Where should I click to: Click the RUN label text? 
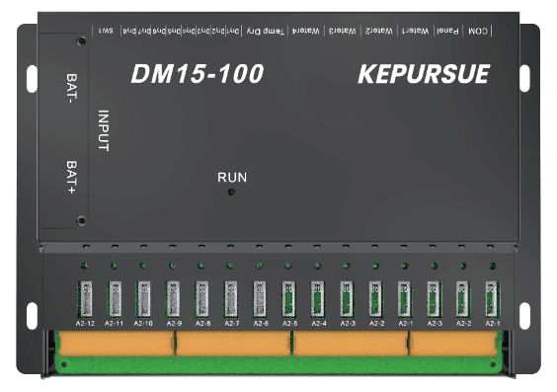click(x=232, y=177)
